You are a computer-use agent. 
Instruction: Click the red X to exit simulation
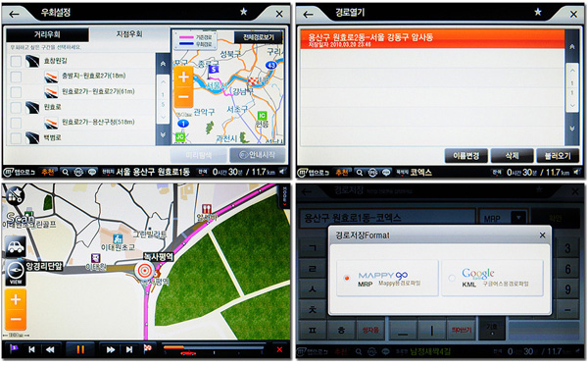click(x=279, y=349)
